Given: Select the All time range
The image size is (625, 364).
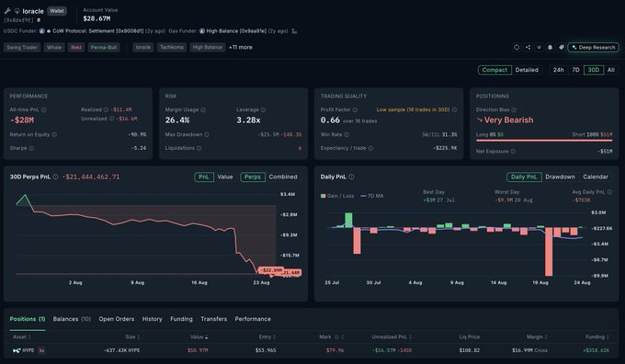Looking at the screenshot, I should [611, 70].
